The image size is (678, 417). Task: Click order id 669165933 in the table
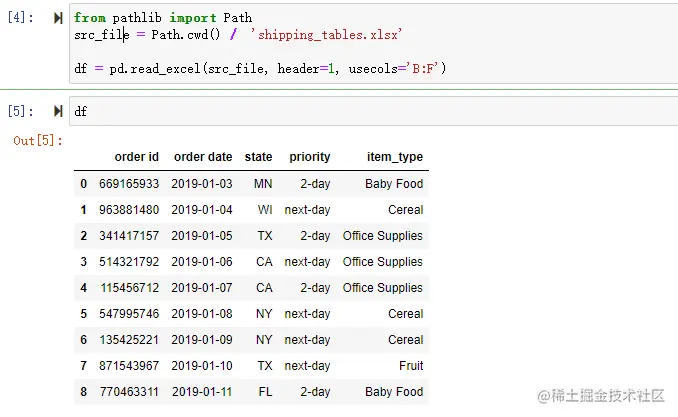[x=129, y=184]
